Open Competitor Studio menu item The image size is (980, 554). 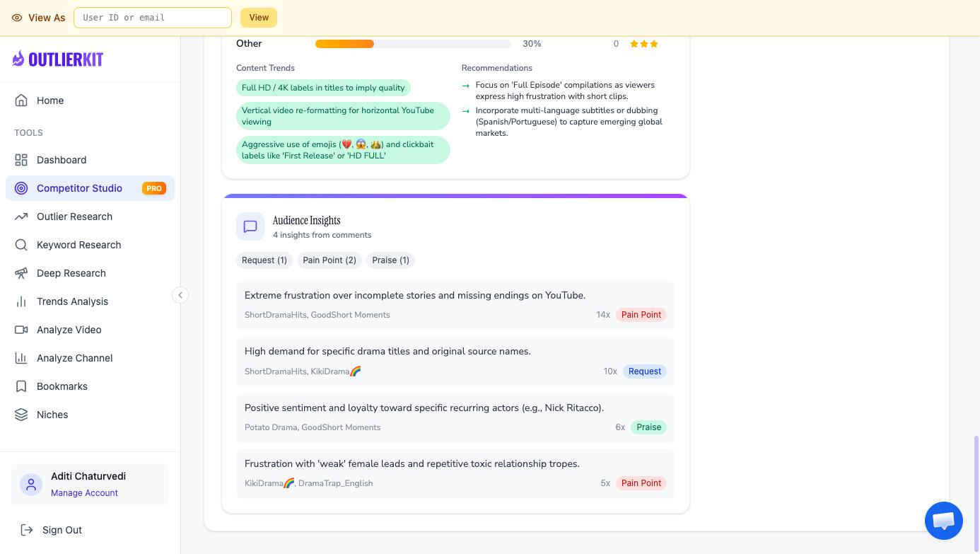[79, 188]
